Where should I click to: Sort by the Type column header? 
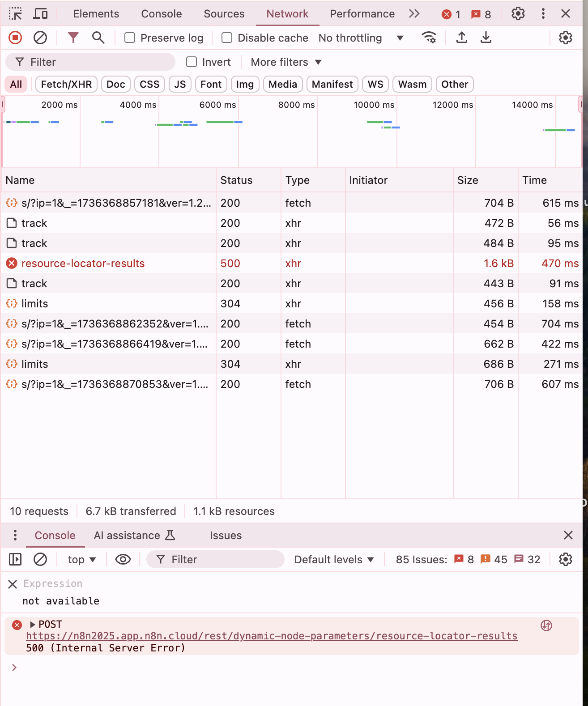(313, 180)
